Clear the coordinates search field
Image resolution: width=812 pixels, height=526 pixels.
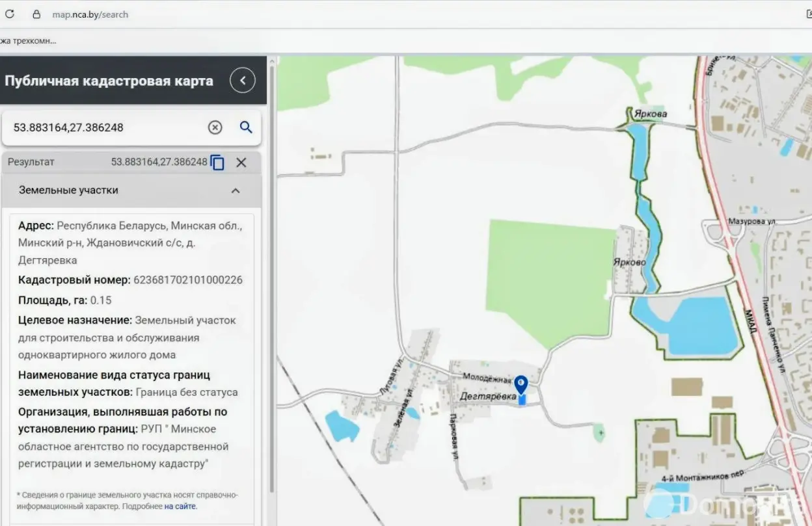click(x=215, y=127)
